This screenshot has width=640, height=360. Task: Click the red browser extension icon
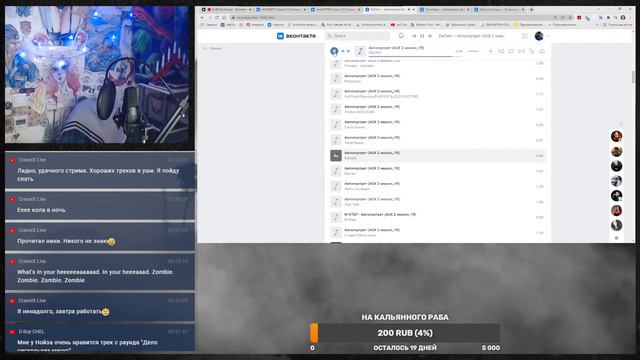pos(579,18)
